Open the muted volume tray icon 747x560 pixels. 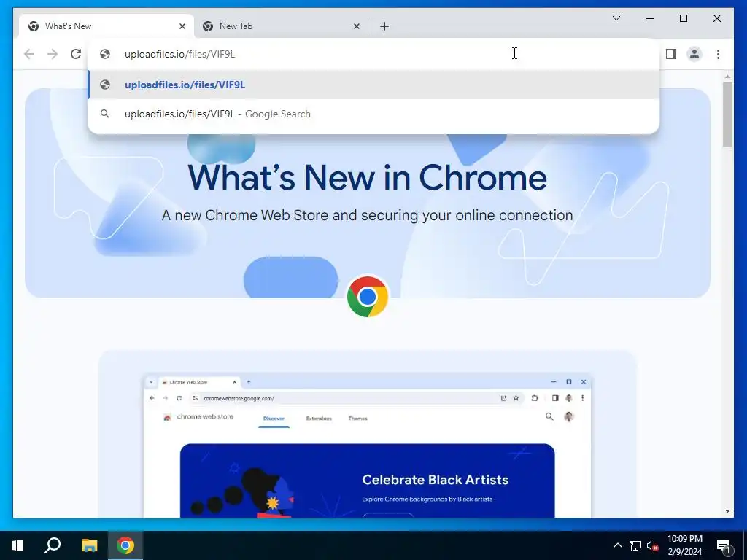653,545
